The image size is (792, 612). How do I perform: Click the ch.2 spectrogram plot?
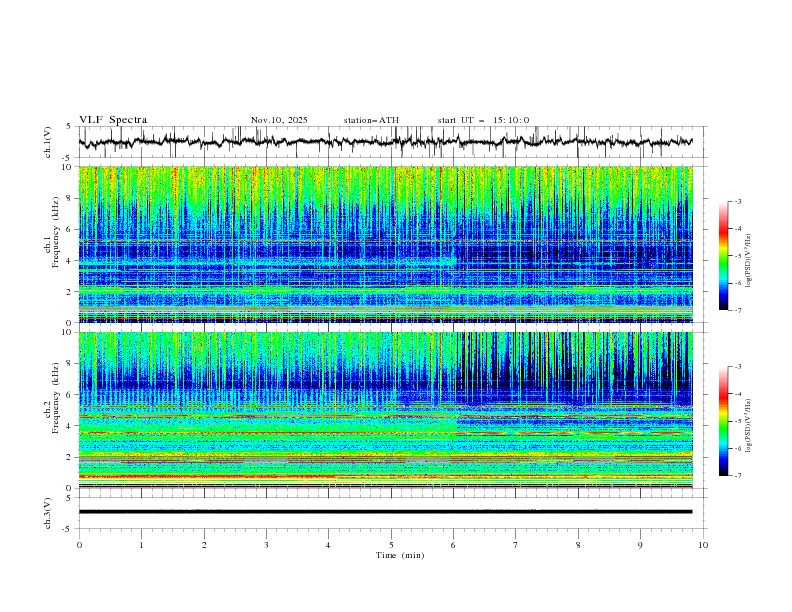point(386,410)
